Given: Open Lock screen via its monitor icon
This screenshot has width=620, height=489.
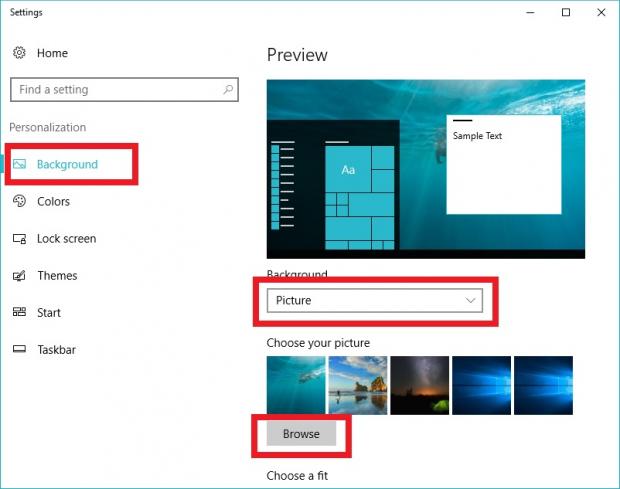Looking at the screenshot, I should pos(19,239).
